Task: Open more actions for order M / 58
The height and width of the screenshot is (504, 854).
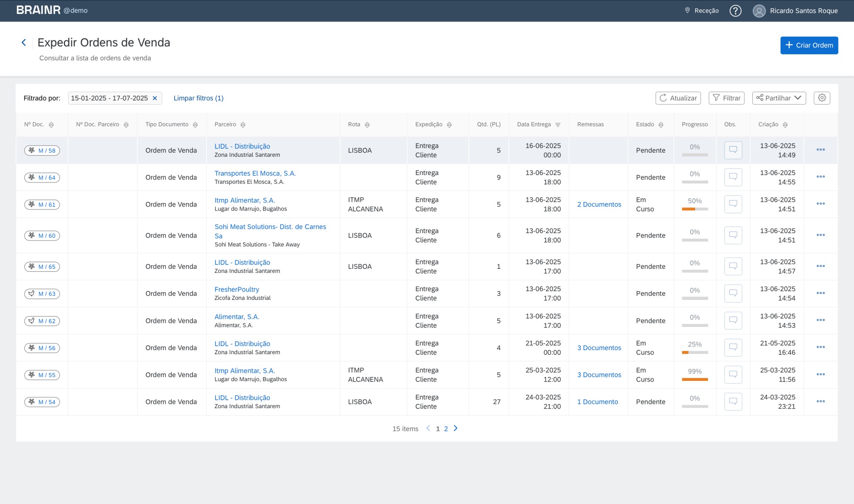Action: (x=820, y=150)
